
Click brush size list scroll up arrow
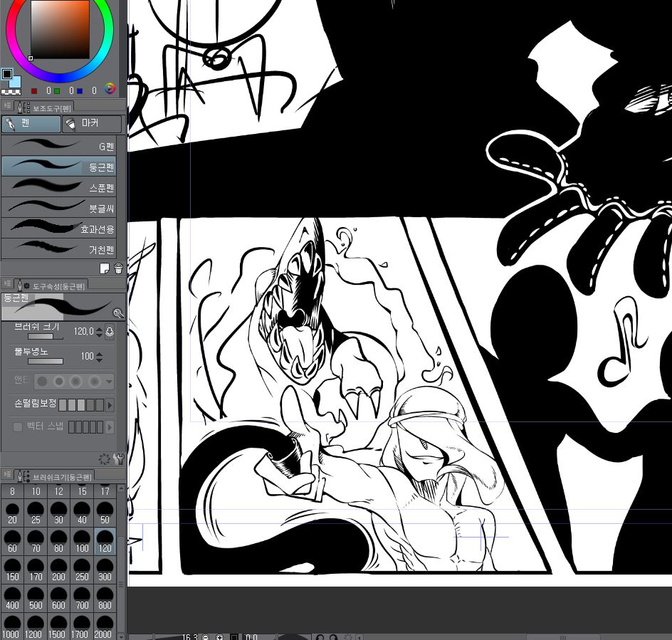[121, 488]
